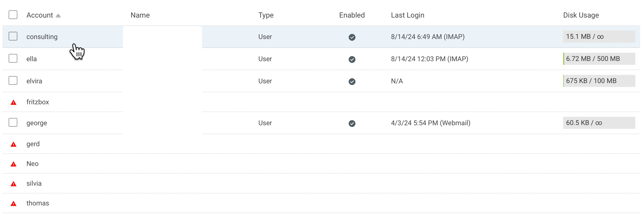Screen dimensions: 644x223
Task: Sort accounts by Last Login column
Action: click(x=407, y=15)
